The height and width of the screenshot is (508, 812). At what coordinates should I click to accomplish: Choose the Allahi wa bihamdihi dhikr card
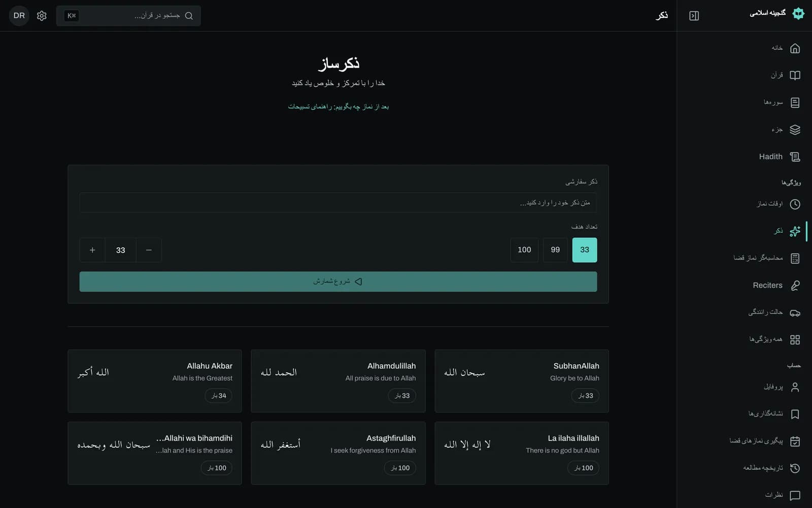(155, 453)
